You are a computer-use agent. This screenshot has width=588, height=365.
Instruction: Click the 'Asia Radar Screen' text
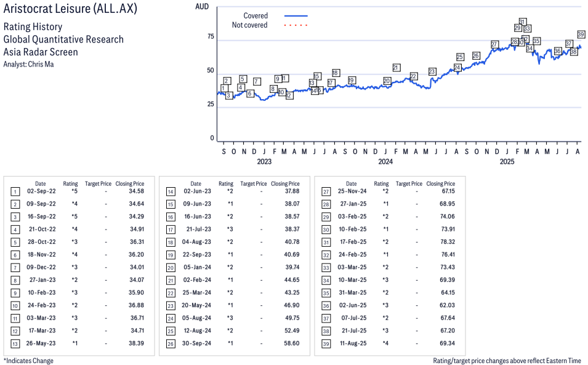click(41, 52)
